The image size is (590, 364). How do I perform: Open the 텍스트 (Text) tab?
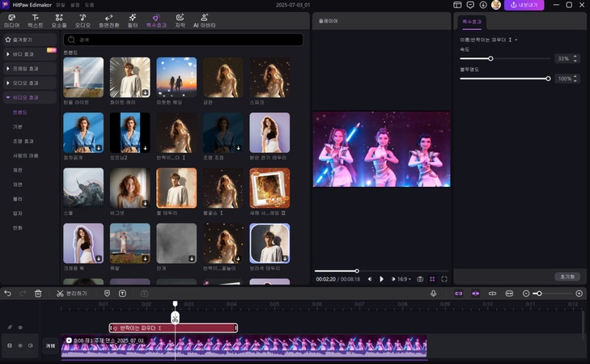tap(36, 21)
